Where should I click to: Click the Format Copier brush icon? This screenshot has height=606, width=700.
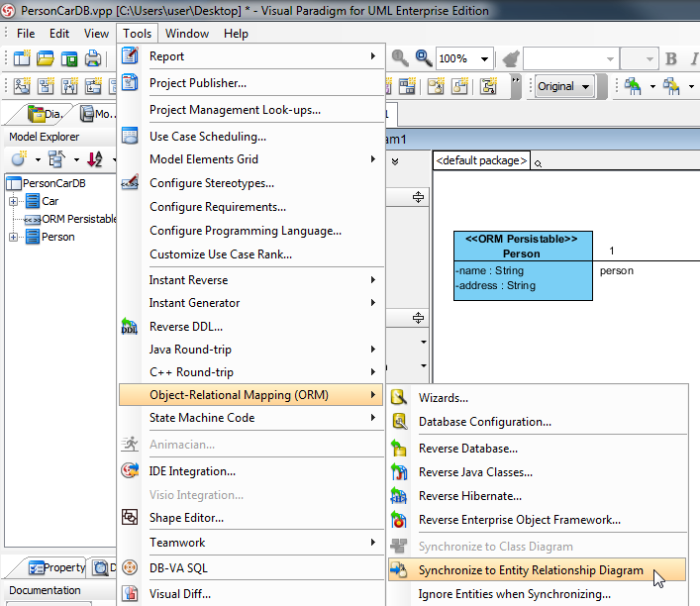coord(511,58)
